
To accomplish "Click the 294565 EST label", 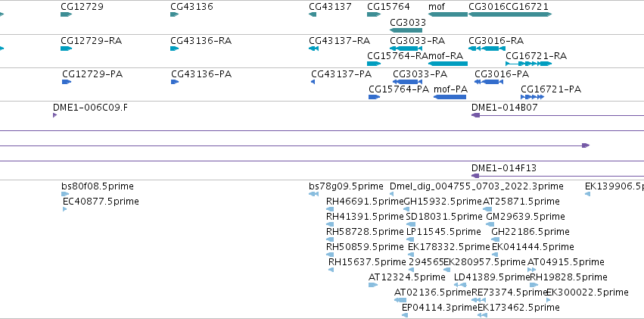I will [x=426, y=262].
